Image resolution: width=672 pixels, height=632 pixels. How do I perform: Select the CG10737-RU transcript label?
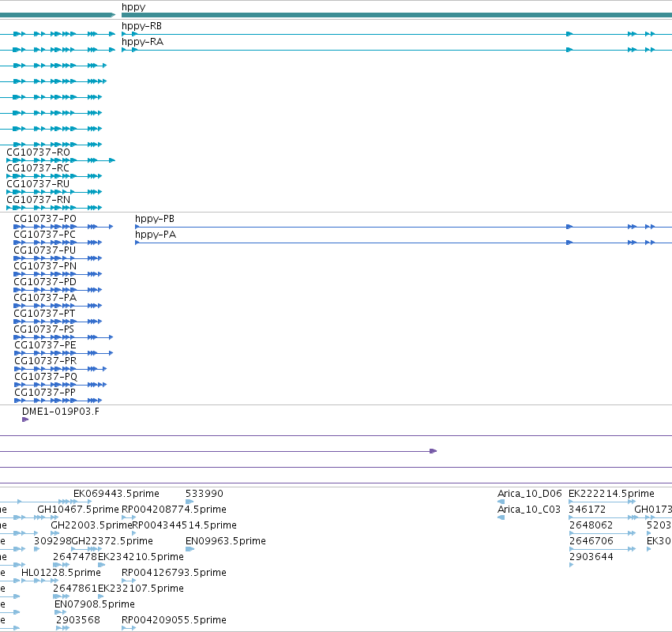tap(38, 184)
